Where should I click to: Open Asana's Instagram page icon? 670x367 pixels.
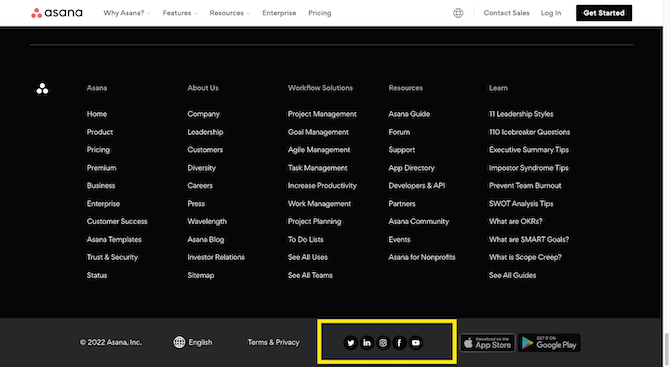[x=383, y=343]
